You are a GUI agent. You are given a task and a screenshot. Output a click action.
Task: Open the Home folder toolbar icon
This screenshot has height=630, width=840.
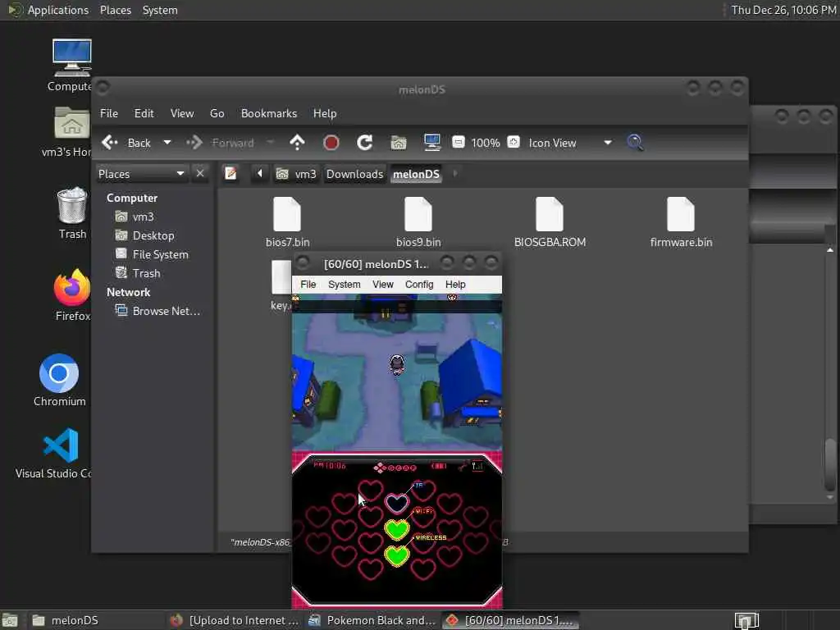398,143
